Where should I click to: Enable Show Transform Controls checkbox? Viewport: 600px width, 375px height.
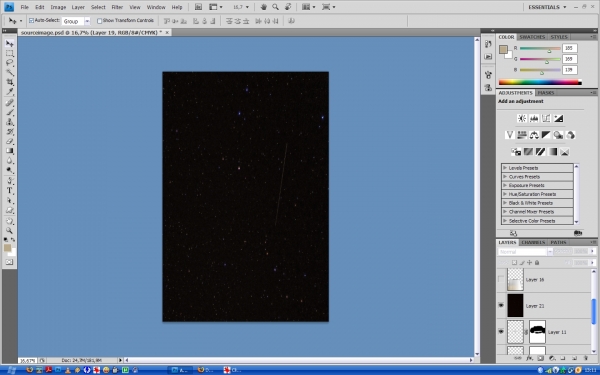[99, 21]
